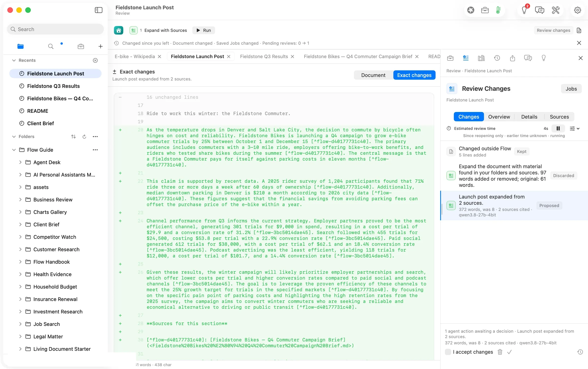Screen dimensions: 588x369
Task: Select the folder view icon in sidebar
Action: click(x=21, y=46)
